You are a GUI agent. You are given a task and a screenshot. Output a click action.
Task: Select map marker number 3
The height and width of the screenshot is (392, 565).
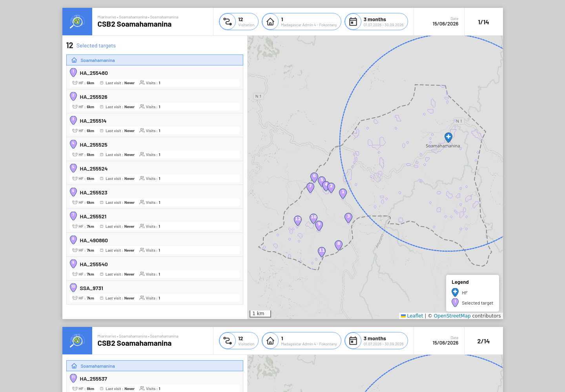pyautogui.click(x=348, y=218)
